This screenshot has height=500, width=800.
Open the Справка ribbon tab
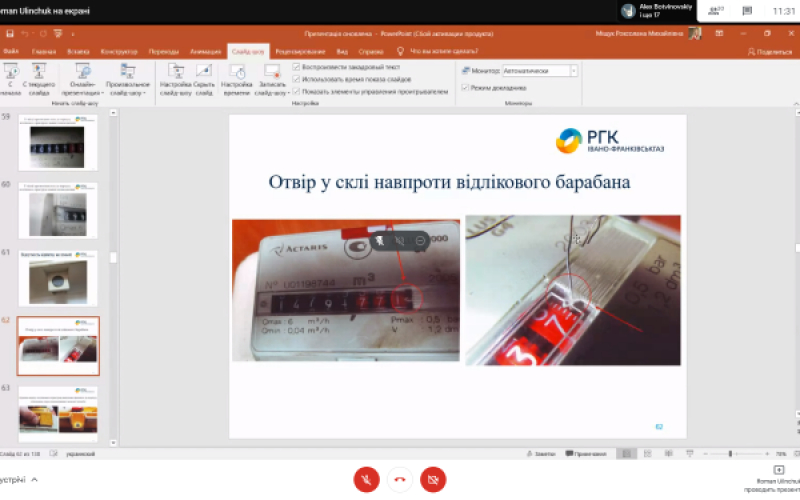point(371,52)
